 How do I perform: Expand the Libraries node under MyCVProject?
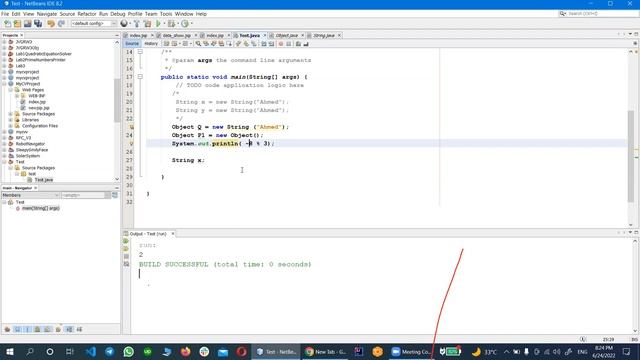11,120
